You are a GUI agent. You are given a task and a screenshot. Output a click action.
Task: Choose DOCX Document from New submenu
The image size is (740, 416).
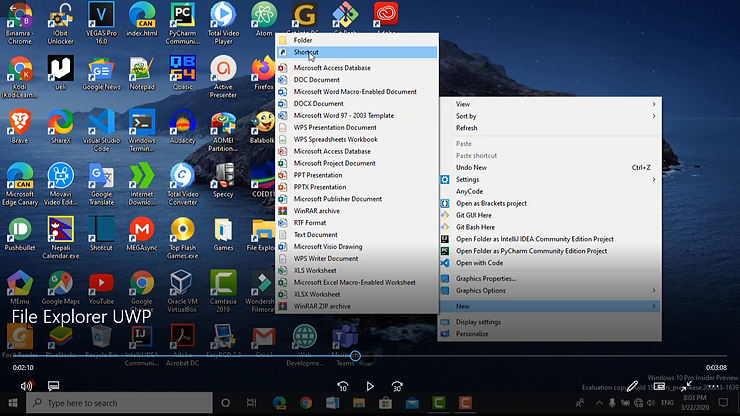(x=357, y=103)
